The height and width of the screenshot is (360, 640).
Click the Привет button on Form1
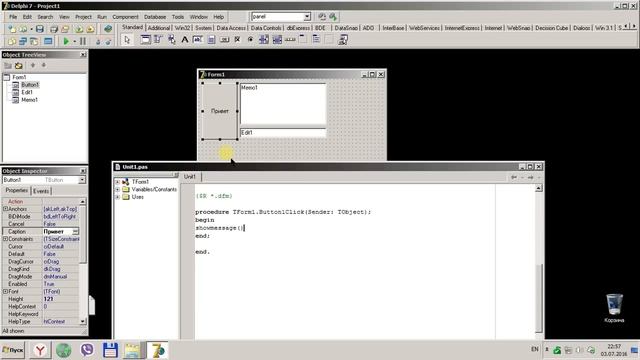(x=220, y=111)
